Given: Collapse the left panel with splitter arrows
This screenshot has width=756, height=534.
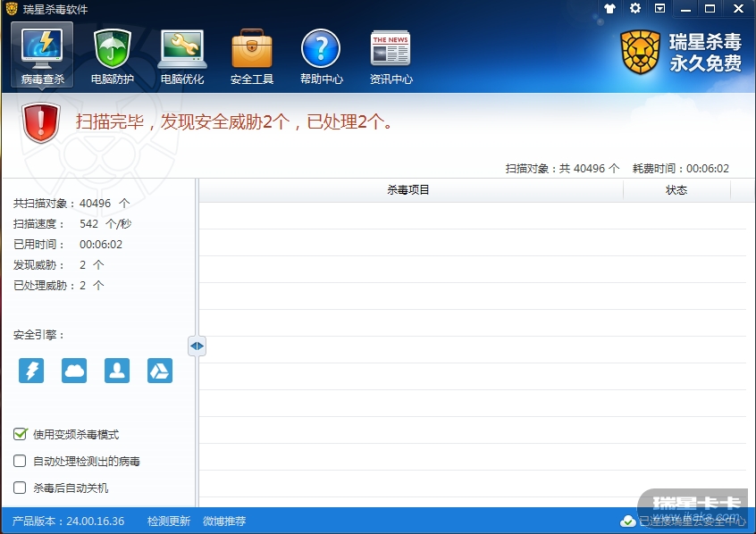Looking at the screenshot, I should [x=197, y=346].
